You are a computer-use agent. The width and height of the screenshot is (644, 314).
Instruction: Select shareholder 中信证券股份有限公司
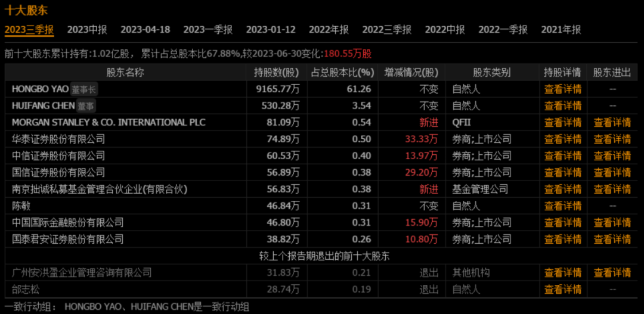(58, 156)
